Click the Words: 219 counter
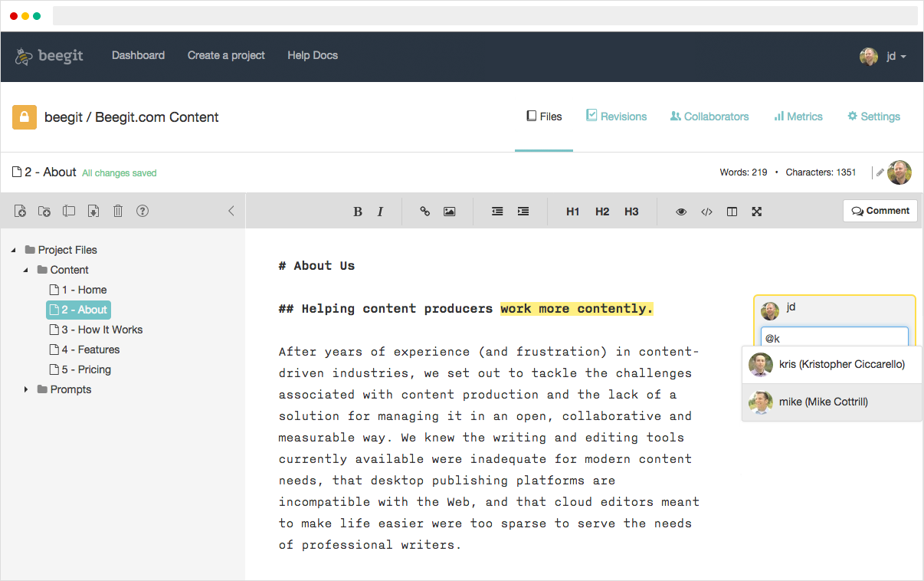This screenshot has height=581, width=924. click(x=743, y=172)
